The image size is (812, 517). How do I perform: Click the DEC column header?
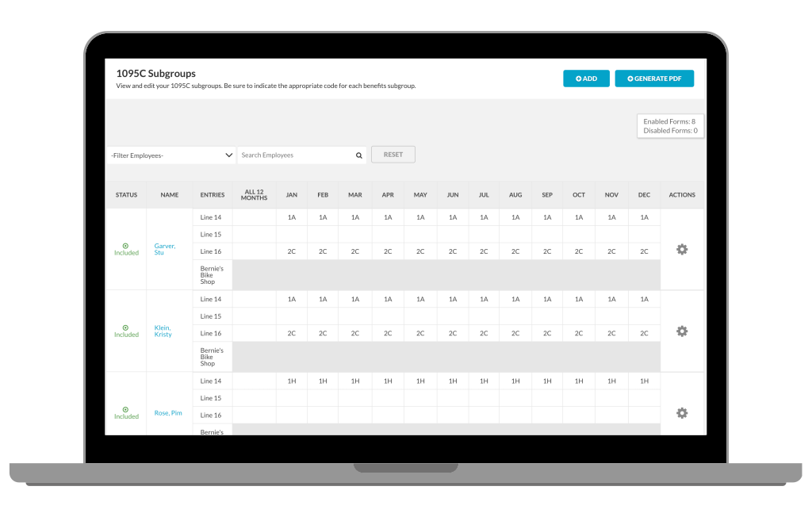point(644,195)
